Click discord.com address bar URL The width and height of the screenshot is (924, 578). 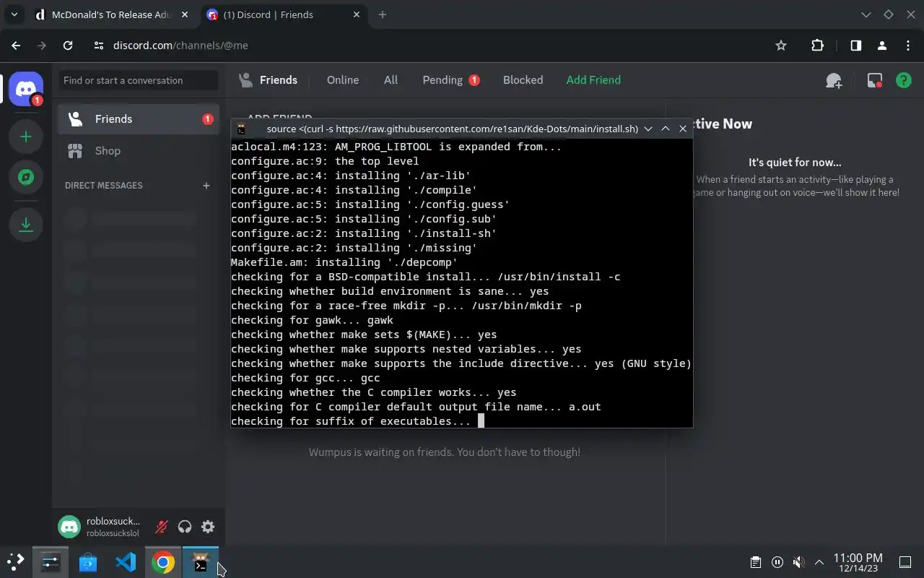(180, 46)
